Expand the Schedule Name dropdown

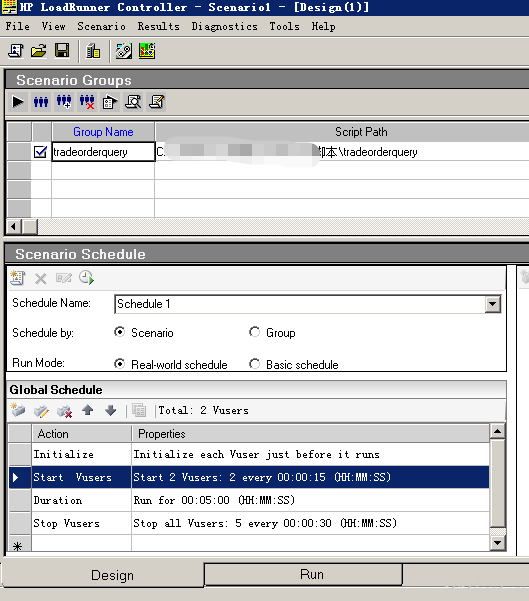tap(493, 304)
